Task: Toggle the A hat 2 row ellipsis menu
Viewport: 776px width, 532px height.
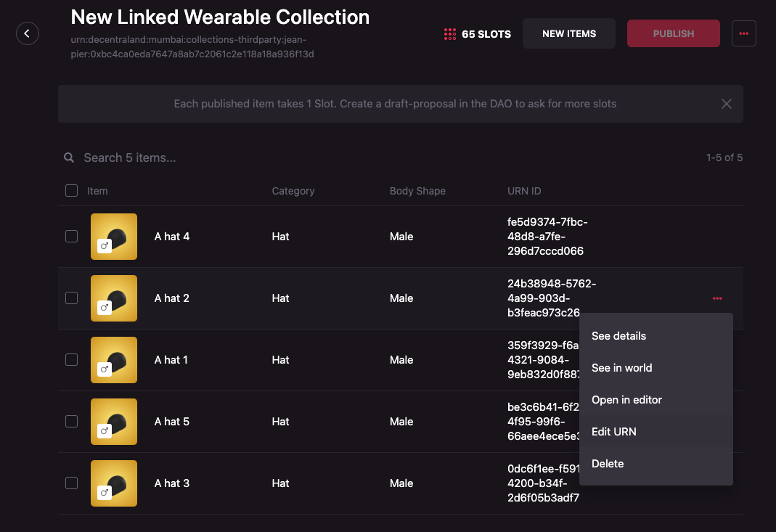Action: [717, 298]
